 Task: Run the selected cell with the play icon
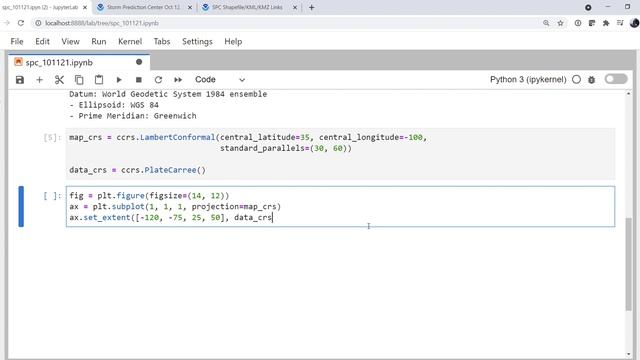pyautogui.click(x=119, y=80)
